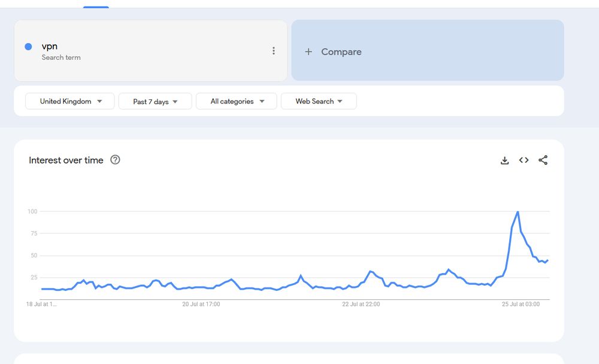This screenshot has width=599, height=364.
Task: Click the 25 Jul at 03:00 axis label
Action: coord(521,304)
